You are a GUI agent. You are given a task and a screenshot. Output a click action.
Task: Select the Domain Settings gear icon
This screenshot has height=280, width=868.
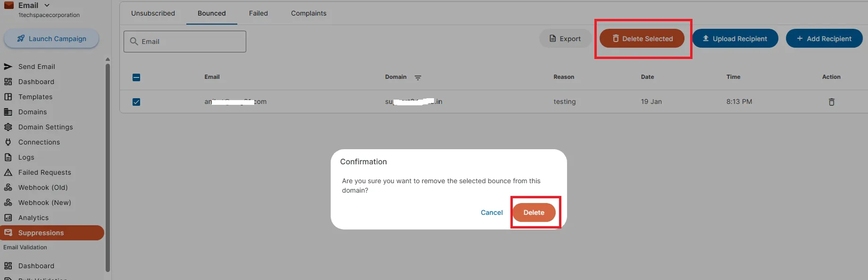click(8, 127)
